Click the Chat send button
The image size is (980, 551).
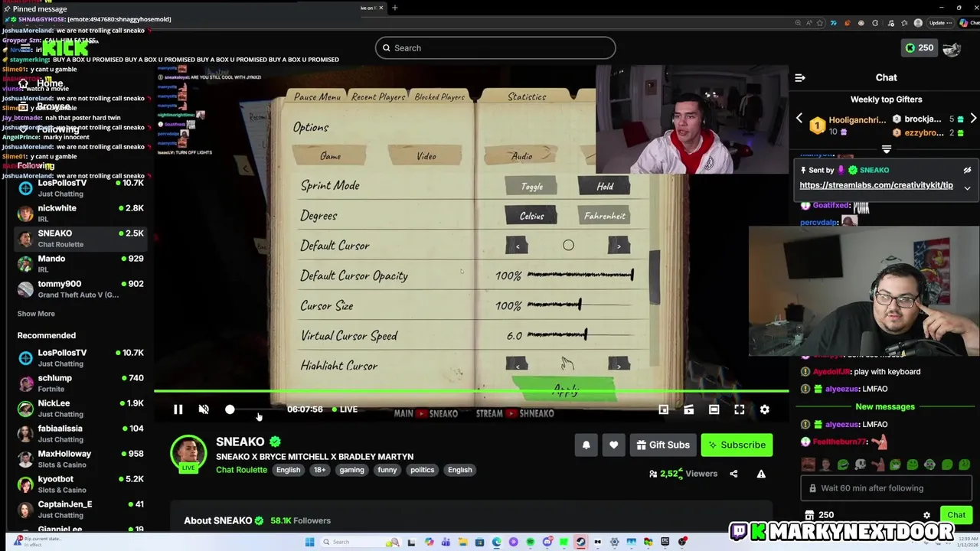(x=956, y=515)
